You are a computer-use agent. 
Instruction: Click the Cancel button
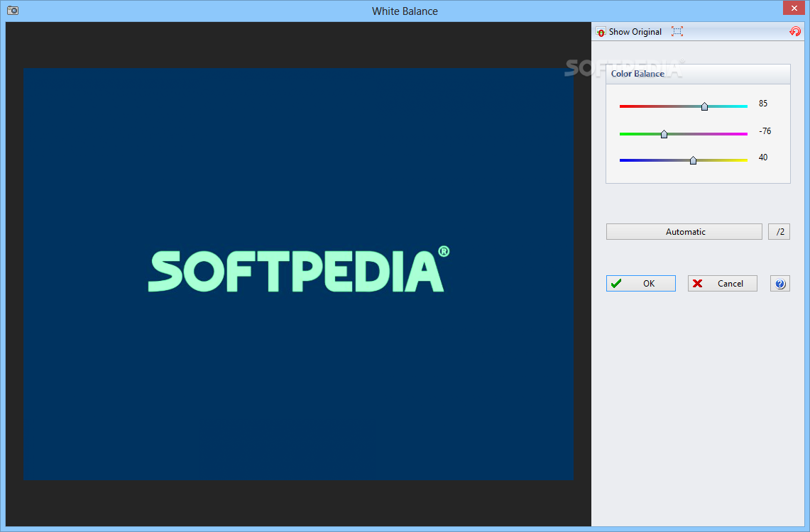point(722,283)
